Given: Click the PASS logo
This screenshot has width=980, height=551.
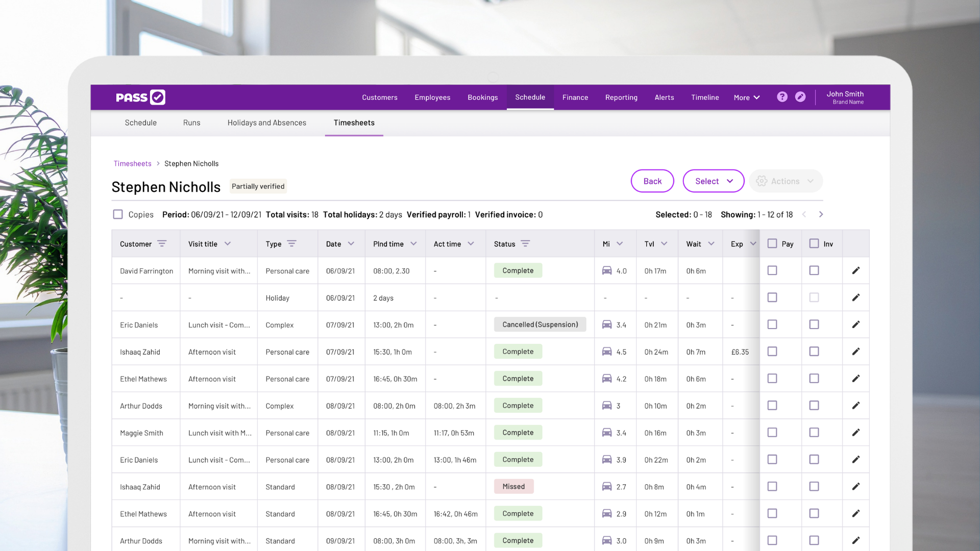Looking at the screenshot, I should coord(140,97).
